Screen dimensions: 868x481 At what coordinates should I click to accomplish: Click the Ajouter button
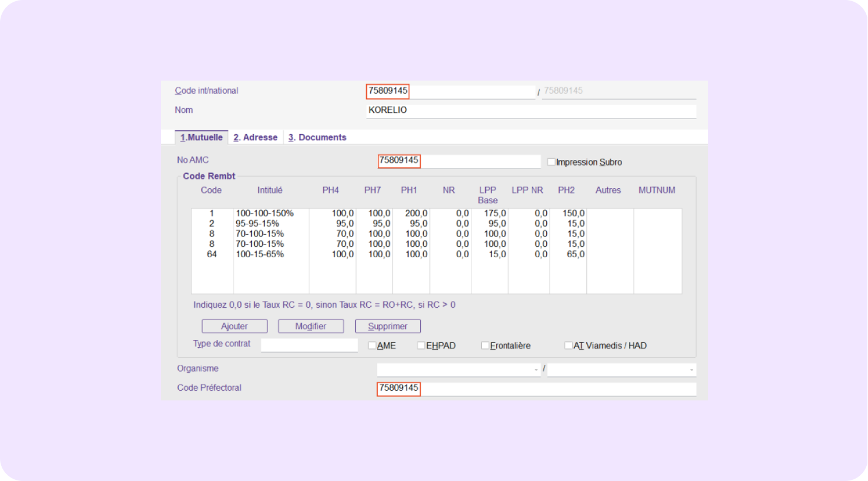click(x=235, y=326)
